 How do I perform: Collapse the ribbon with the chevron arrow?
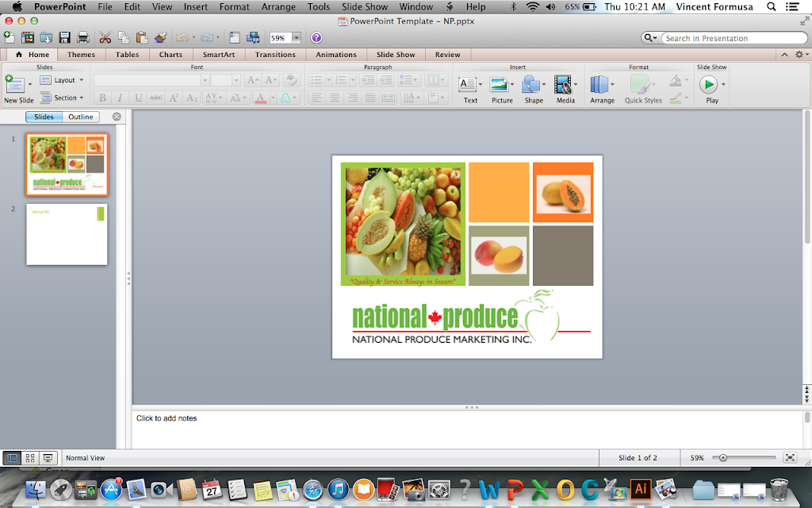[784, 55]
